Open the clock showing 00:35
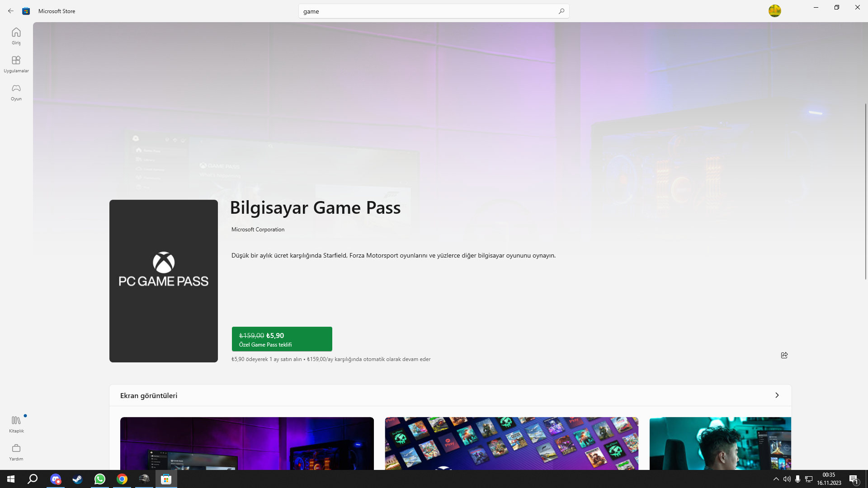The image size is (868, 488). [x=829, y=479]
